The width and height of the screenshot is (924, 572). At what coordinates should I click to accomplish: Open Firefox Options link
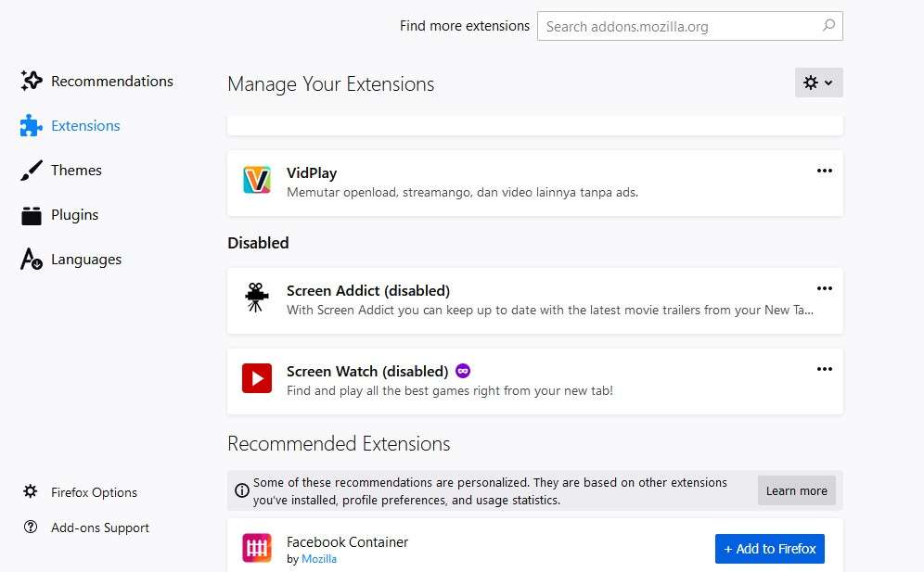point(95,492)
